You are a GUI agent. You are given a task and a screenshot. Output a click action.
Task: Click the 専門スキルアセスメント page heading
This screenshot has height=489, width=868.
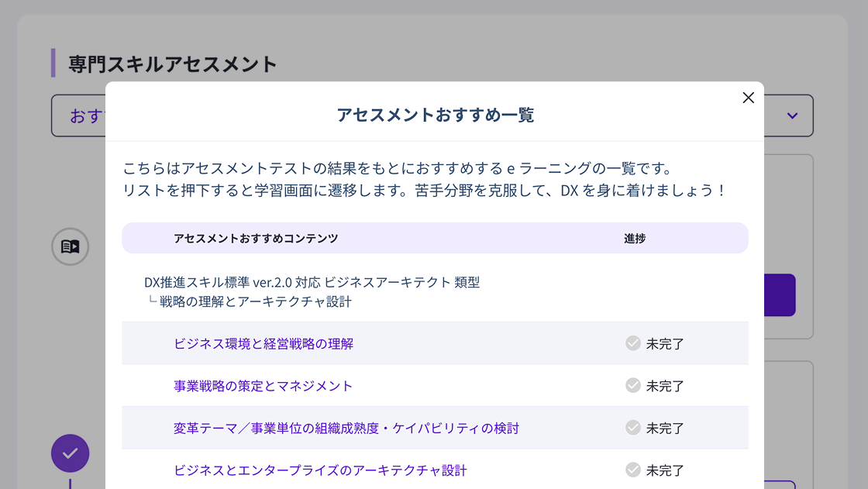tap(172, 64)
